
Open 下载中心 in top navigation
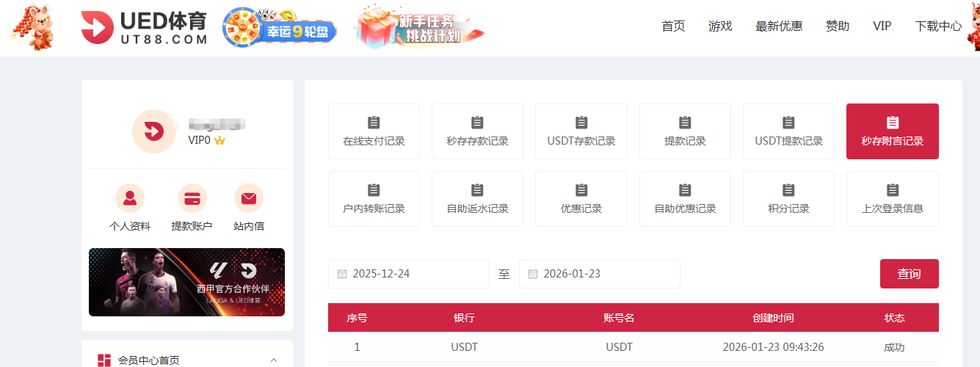pos(938,26)
